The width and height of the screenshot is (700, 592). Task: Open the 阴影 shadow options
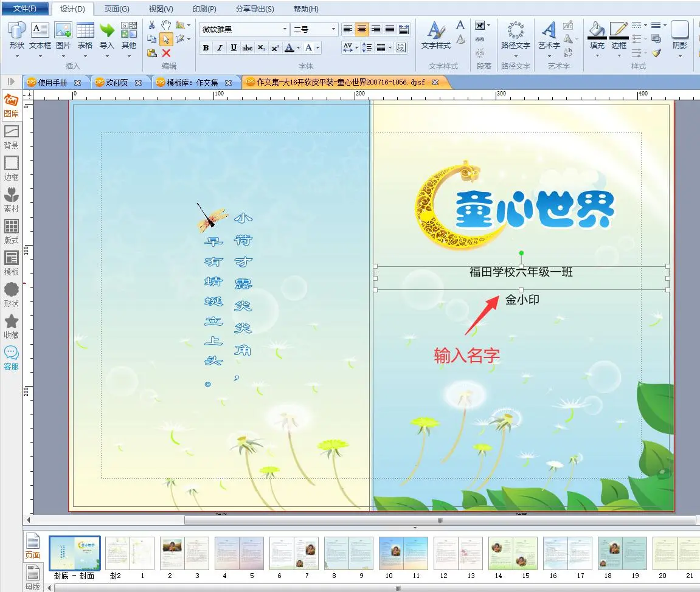pos(680,40)
